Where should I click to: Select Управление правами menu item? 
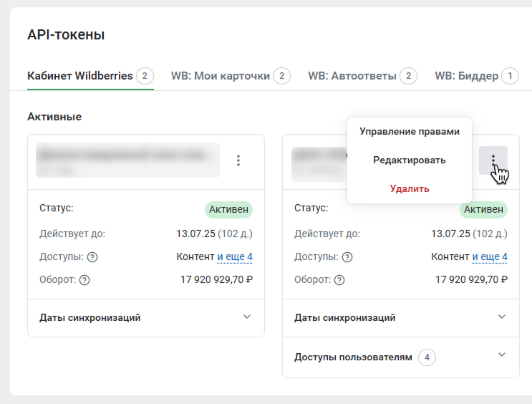coord(410,131)
